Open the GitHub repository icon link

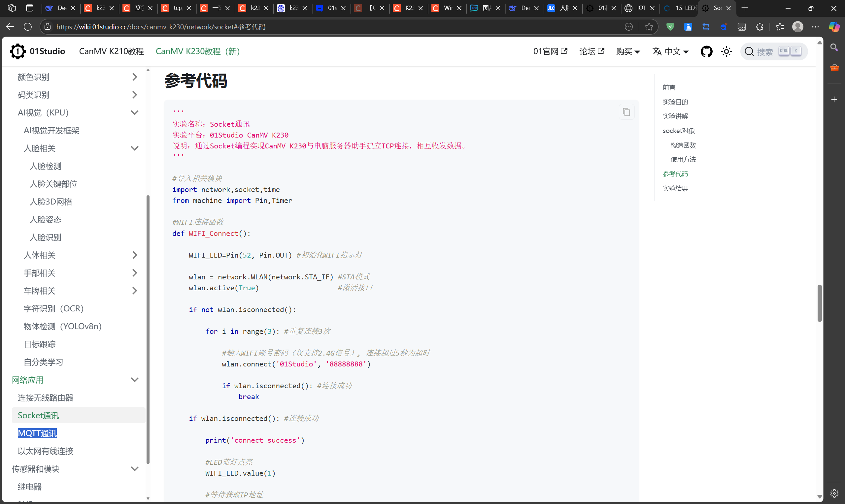click(x=706, y=51)
